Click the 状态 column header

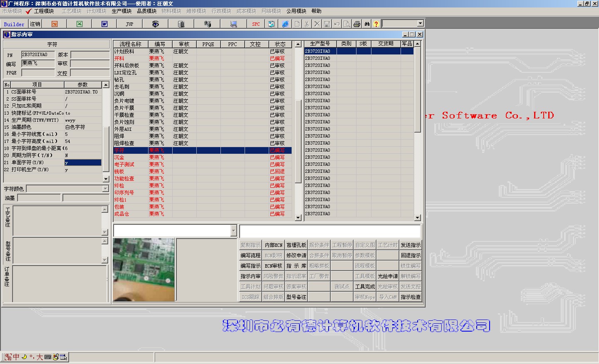coord(280,44)
